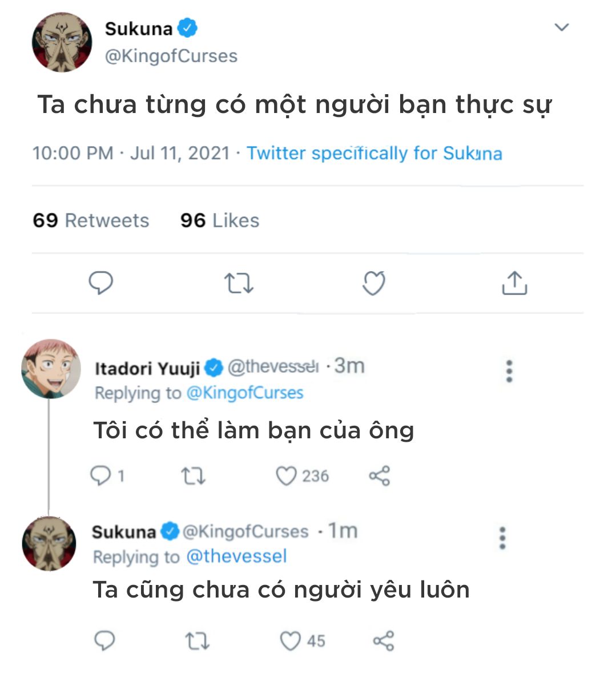Share Sukuna's last reply

coord(384,641)
